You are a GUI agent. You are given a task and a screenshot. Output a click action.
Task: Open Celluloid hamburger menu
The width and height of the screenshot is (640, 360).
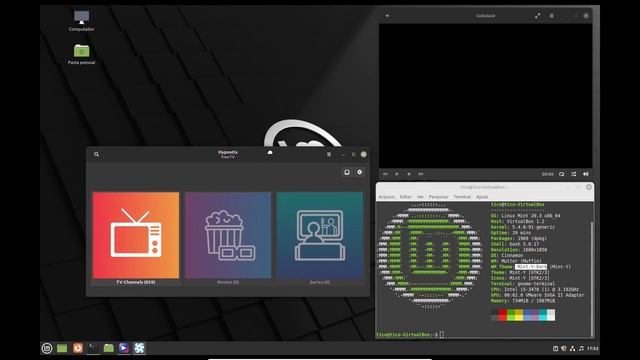click(x=551, y=16)
